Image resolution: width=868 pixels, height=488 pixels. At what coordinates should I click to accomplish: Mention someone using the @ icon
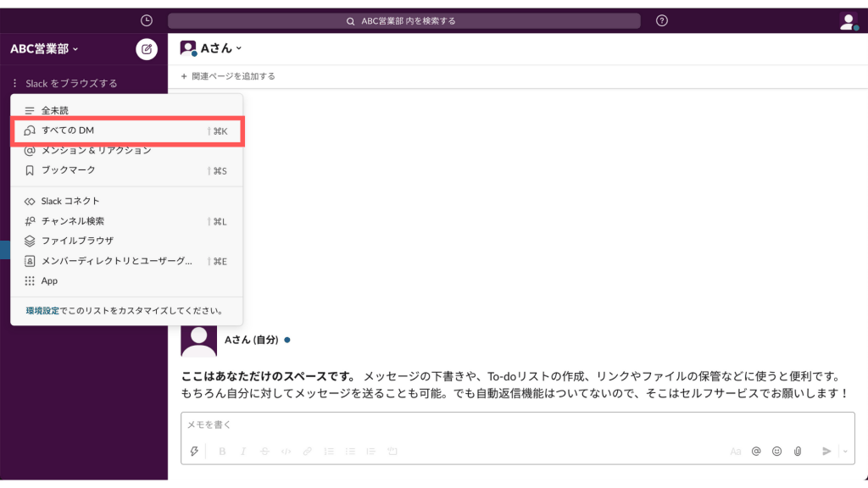pos(754,452)
